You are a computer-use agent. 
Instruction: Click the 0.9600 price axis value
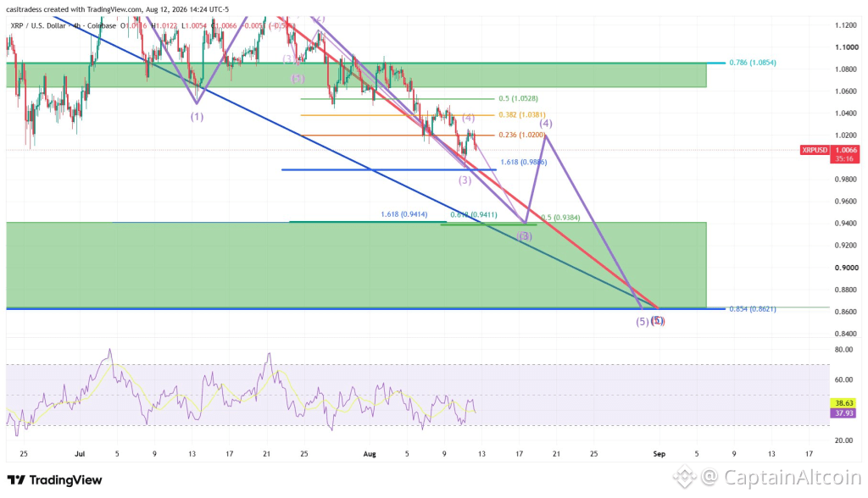[847, 202]
